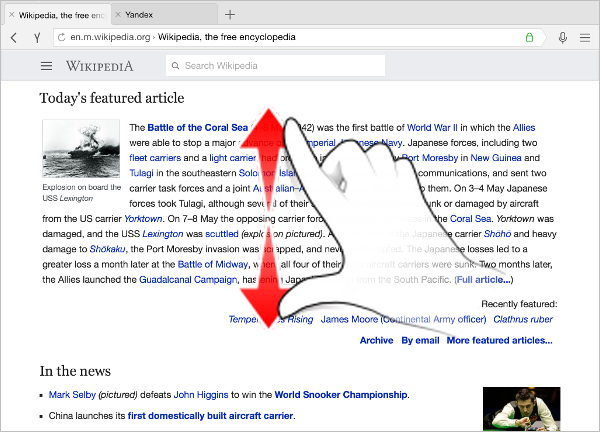Viewport: 600px width, 432px height.
Task: Open the Yorktown link
Action: 143,218
